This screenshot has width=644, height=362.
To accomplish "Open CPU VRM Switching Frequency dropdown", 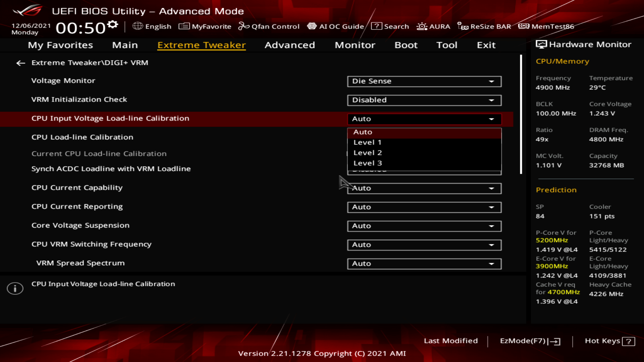I will 424,245.
